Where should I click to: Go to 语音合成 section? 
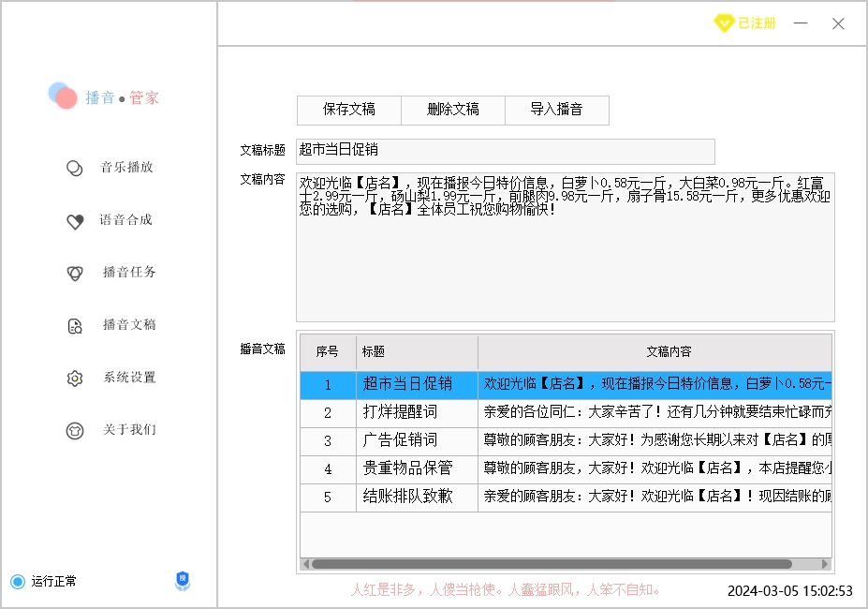125,220
